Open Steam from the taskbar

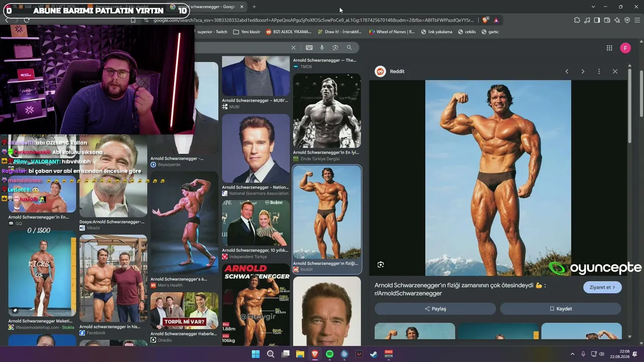click(x=374, y=354)
